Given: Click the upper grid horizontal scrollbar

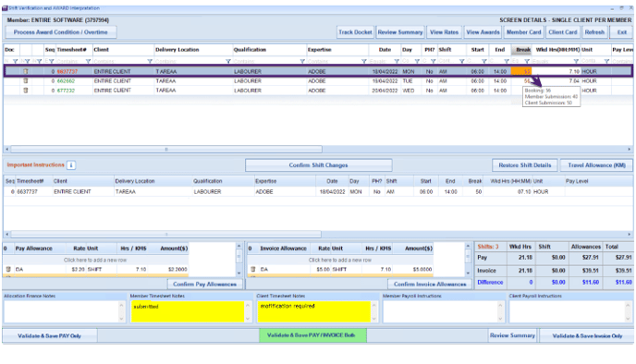Looking at the screenshot, I should click(x=166, y=149).
